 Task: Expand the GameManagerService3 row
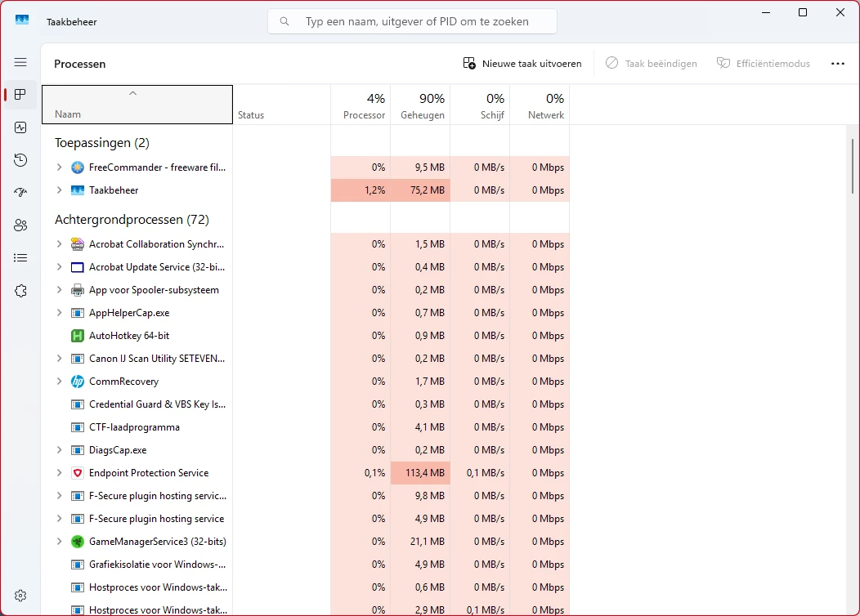click(59, 542)
